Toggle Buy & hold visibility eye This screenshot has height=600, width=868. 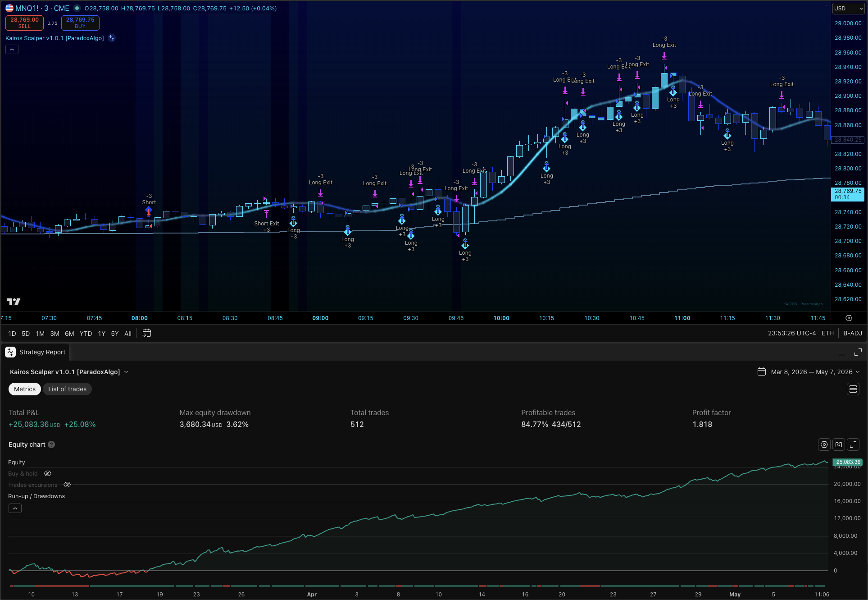click(48, 473)
